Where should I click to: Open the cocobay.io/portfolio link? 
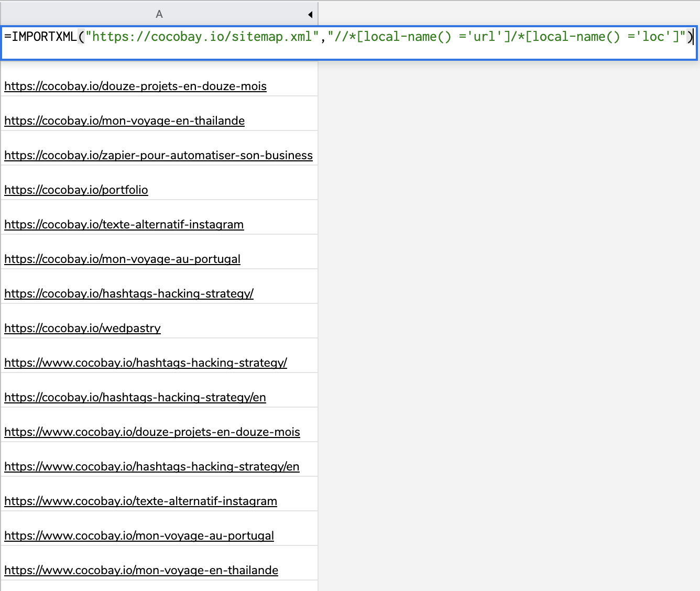pyautogui.click(x=76, y=190)
